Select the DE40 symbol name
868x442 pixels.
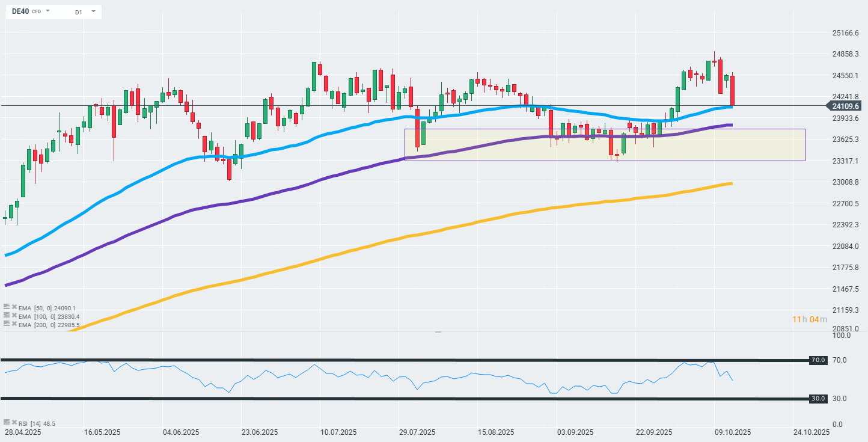pos(20,11)
